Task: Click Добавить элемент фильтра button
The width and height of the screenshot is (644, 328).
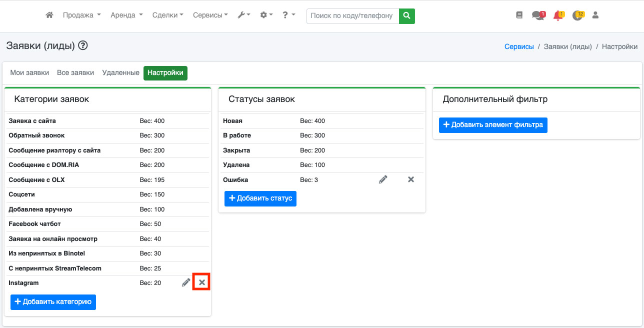Action: point(493,125)
